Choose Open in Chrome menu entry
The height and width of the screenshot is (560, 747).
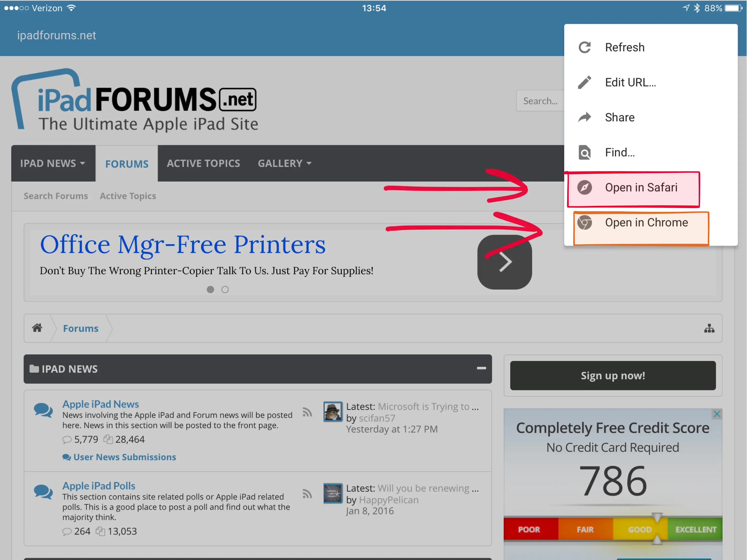646,223
